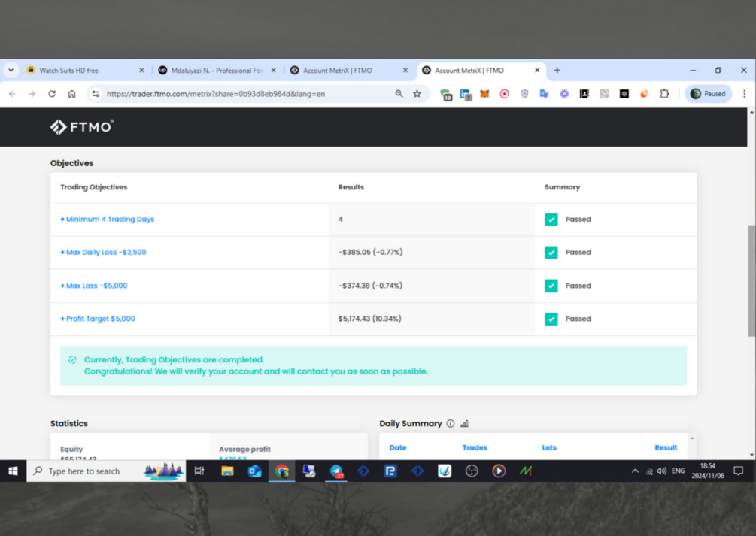This screenshot has height=536, width=756.
Task: Click the LinkedIn extension icon
Action: pos(466,95)
